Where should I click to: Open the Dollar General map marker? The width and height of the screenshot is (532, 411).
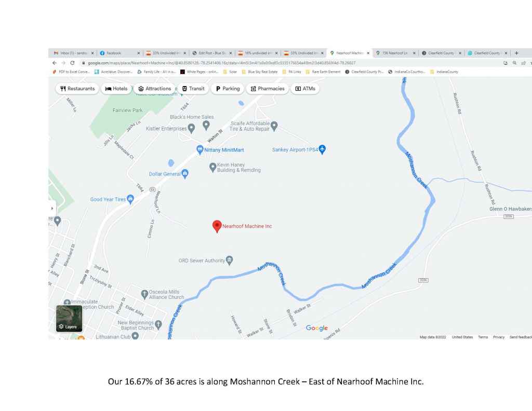tap(185, 174)
